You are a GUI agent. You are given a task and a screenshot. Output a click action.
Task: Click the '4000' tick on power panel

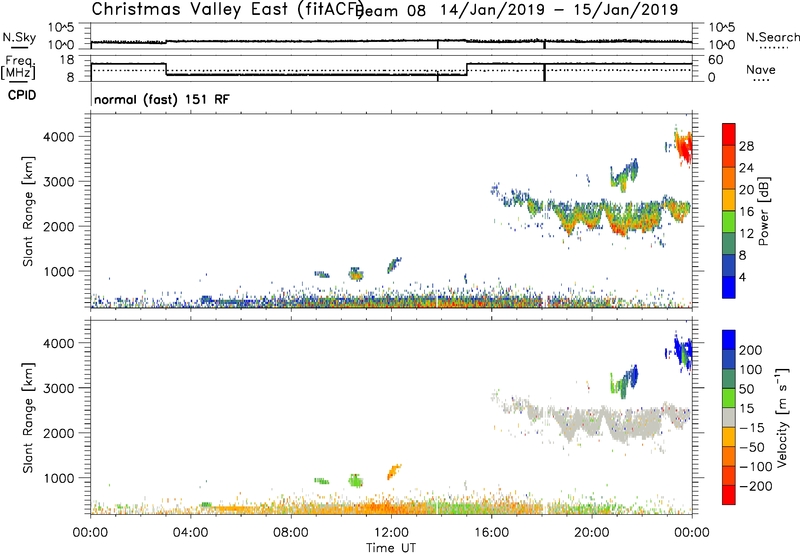[59, 137]
